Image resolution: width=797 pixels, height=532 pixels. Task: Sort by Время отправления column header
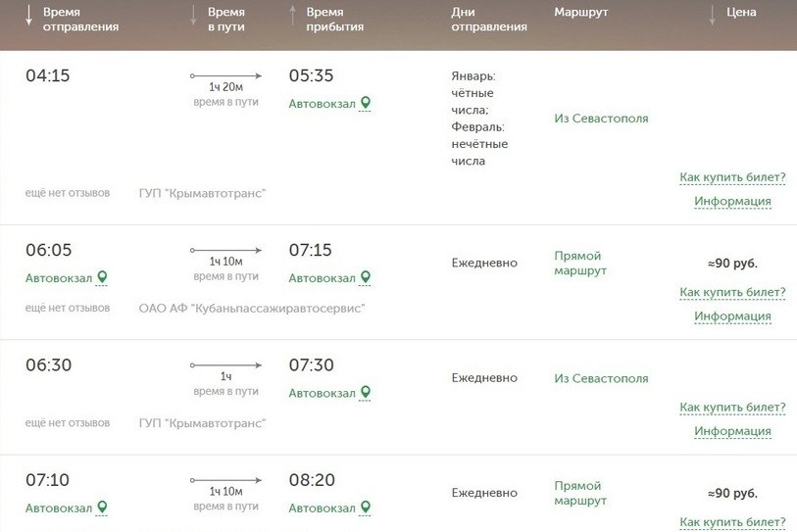coord(80,20)
